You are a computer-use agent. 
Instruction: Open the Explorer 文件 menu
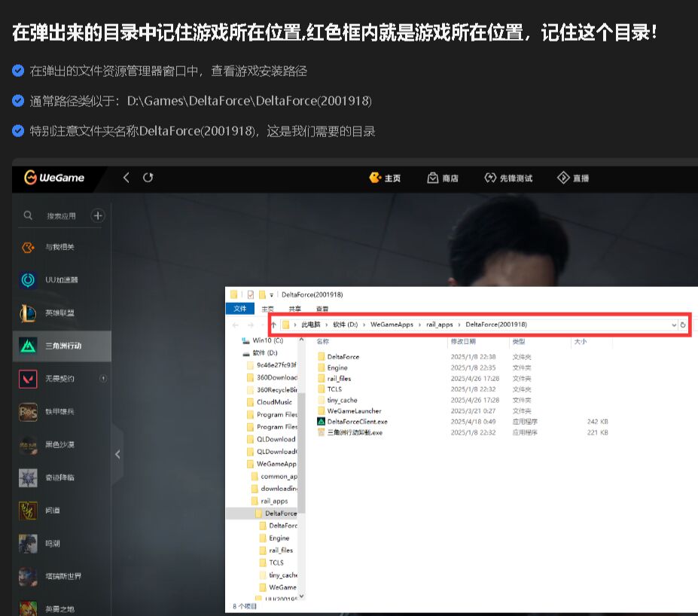[x=240, y=309]
